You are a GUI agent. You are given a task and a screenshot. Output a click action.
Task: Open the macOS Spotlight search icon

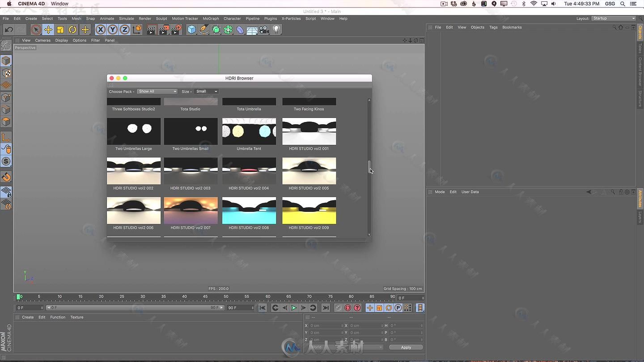click(623, 4)
